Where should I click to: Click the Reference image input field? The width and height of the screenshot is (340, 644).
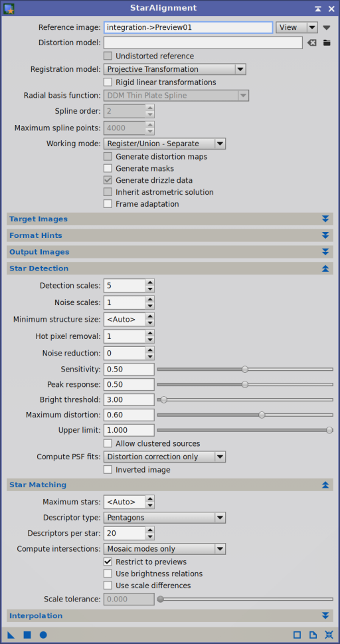pyautogui.click(x=188, y=27)
